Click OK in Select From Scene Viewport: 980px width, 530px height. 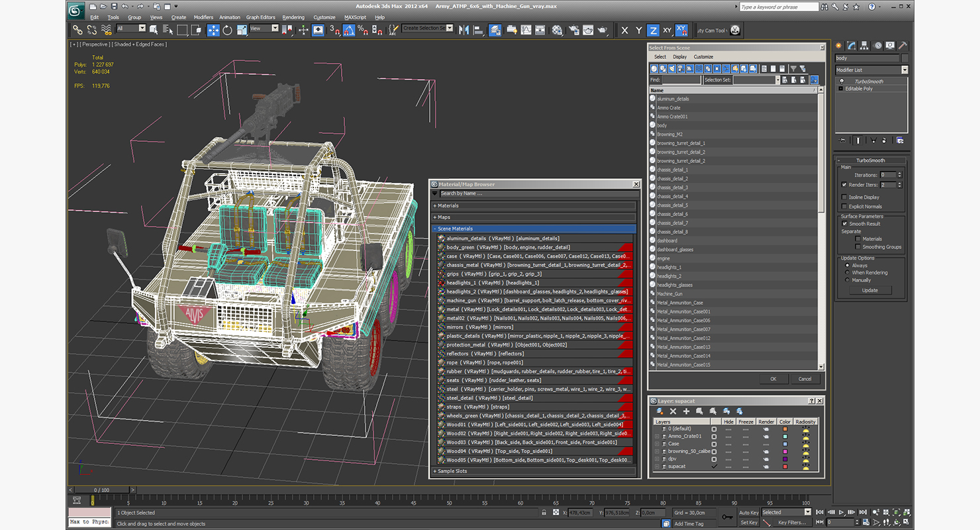click(x=773, y=379)
